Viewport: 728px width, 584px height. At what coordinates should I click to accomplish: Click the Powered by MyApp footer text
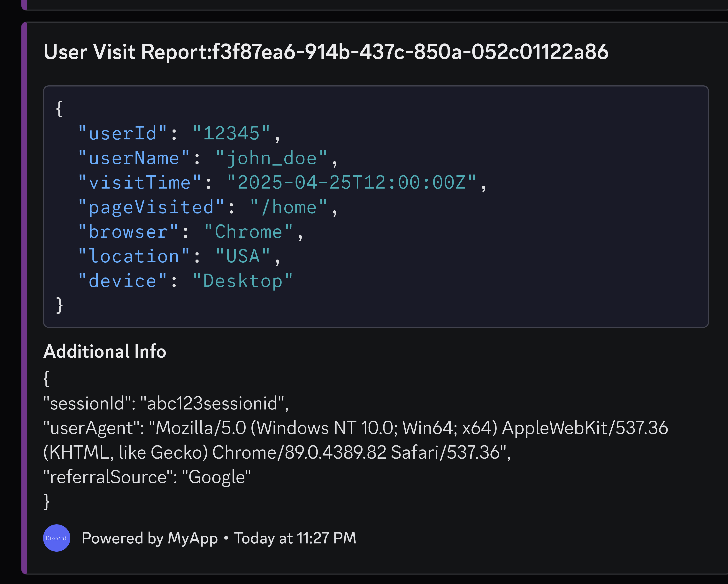click(x=149, y=538)
